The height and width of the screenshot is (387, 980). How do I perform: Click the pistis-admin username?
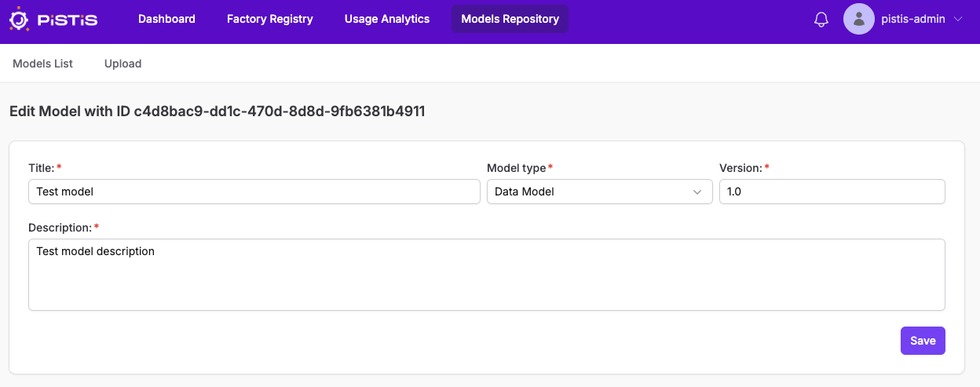[x=913, y=20]
